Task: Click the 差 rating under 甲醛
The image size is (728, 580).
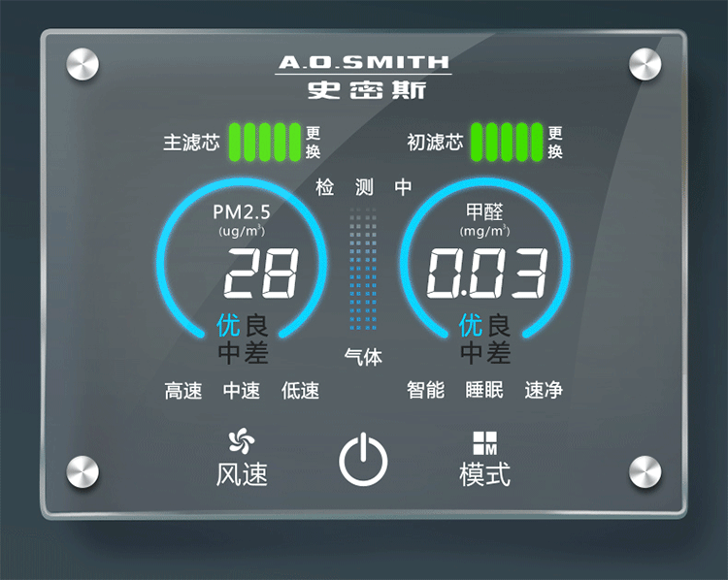Action: click(x=499, y=353)
